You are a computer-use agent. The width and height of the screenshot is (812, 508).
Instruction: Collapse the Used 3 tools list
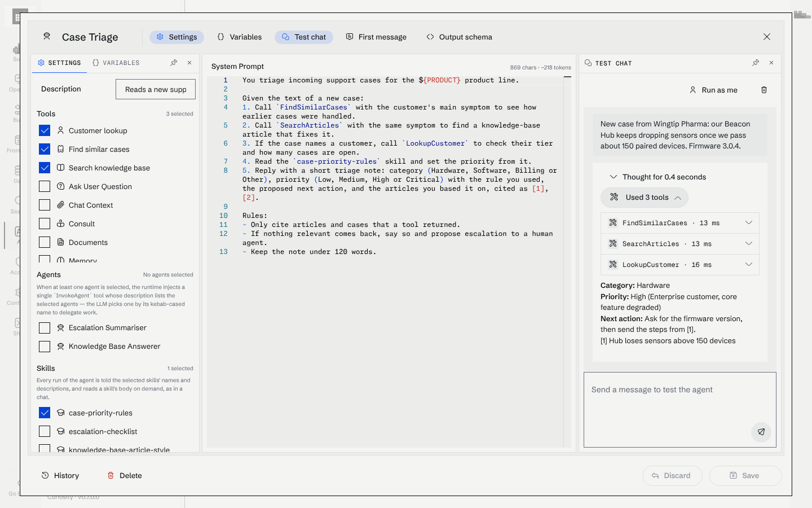coord(645,198)
